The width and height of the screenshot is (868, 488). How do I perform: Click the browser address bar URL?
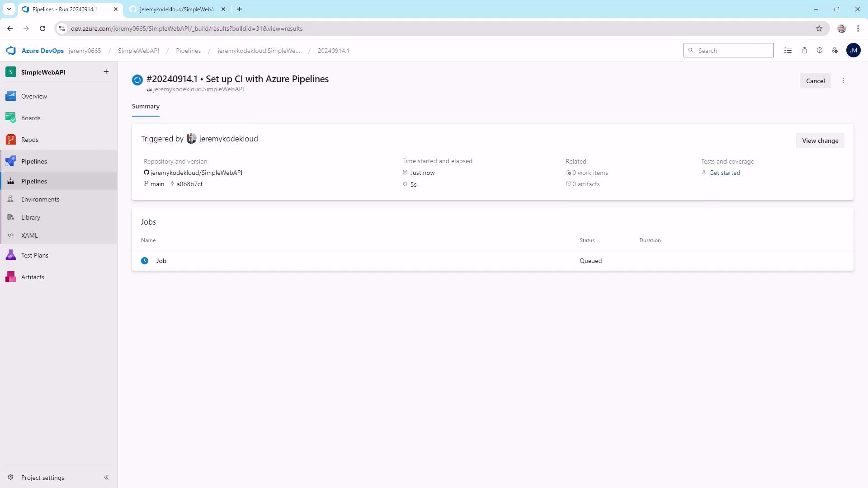point(187,28)
